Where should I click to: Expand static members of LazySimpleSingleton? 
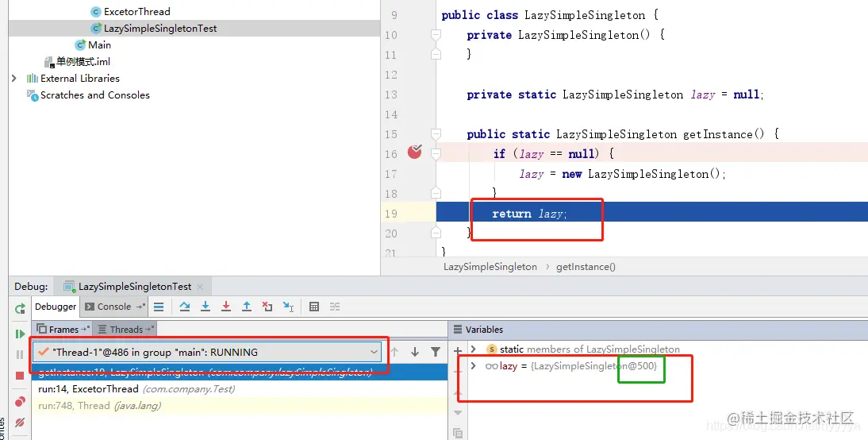(474, 349)
